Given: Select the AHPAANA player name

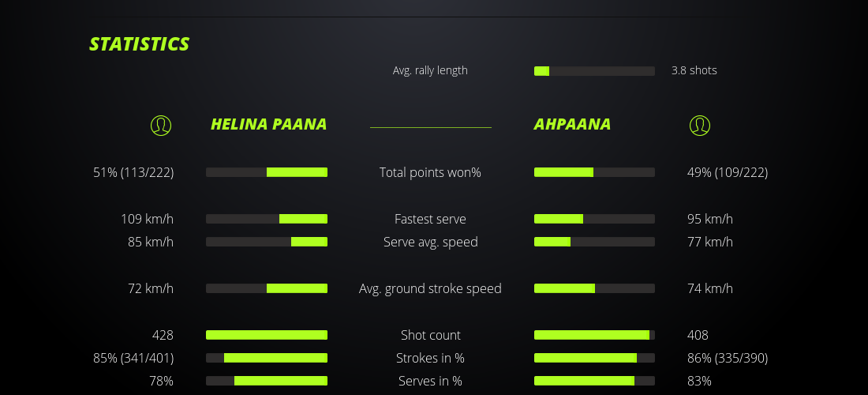Looking at the screenshot, I should (572, 124).
